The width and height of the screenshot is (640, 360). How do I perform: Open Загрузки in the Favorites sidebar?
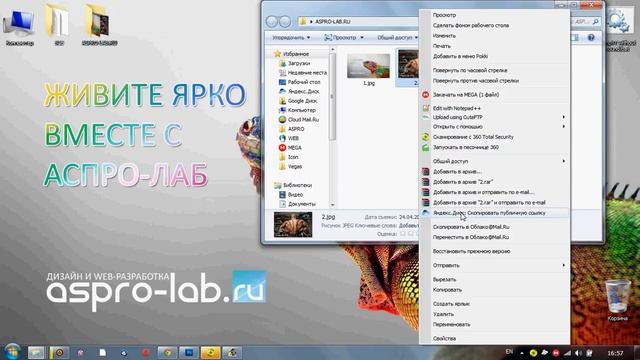click(x=299, y=63)
